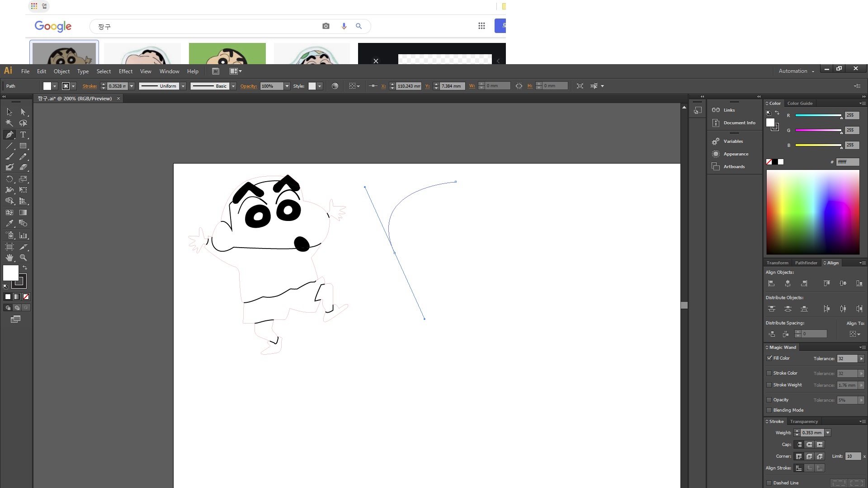Enable the Dashed Line checkbox
The width and height of the screenshot is (868, 488).
(x=769, y=483)
